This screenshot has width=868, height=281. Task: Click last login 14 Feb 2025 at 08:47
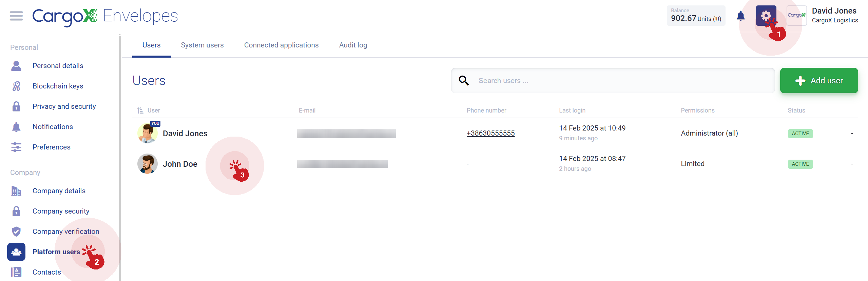click(592, 159)
